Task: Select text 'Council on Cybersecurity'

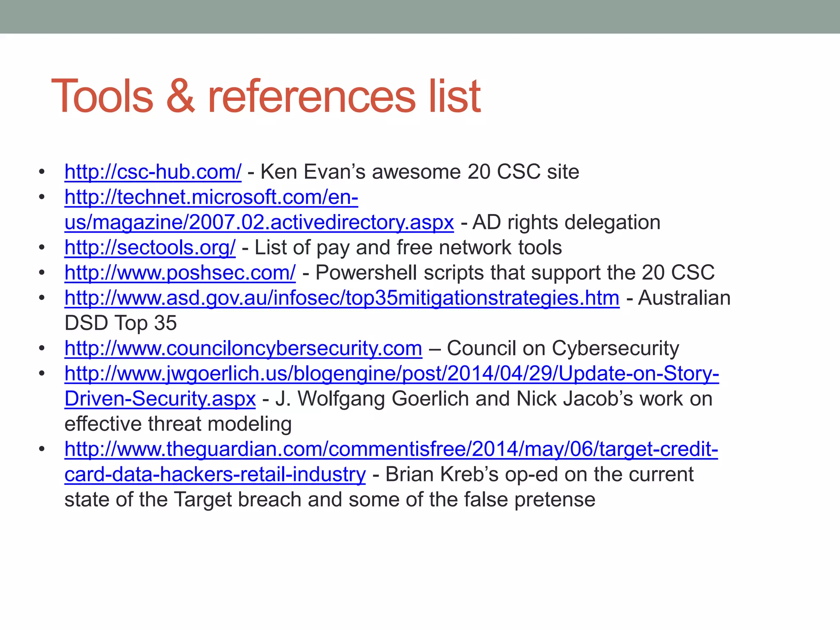Action: coord(563,348)
